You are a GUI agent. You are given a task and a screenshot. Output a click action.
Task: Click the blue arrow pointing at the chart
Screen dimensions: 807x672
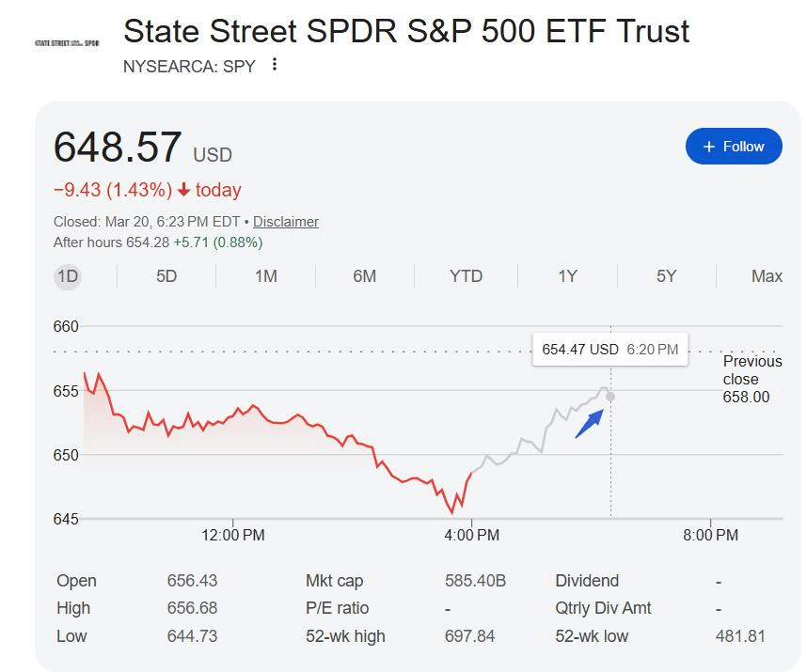[589, 424]
